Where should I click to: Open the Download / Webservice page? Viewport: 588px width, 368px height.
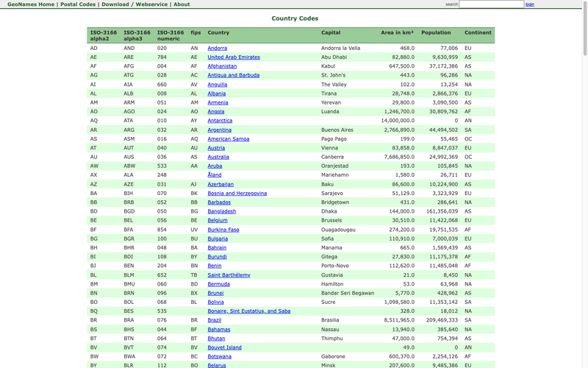pyautogui.click(x=135, y=4)
